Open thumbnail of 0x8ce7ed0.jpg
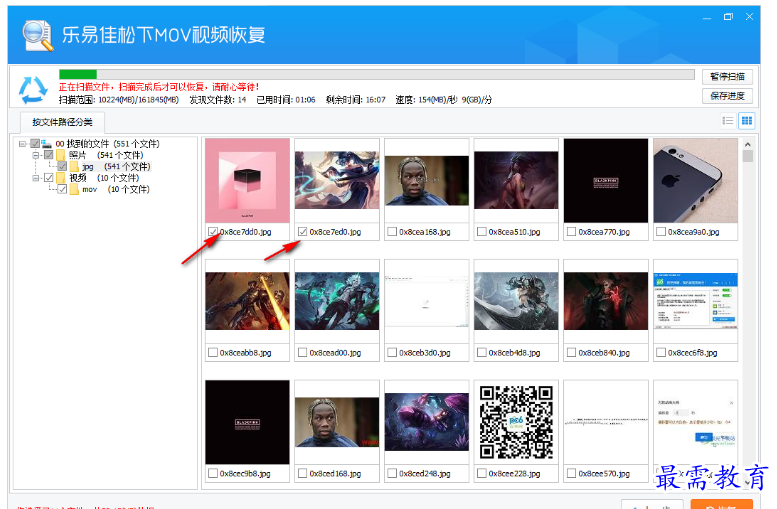The height and width of the screenshot is (509, 777). (x=337, y=180)
